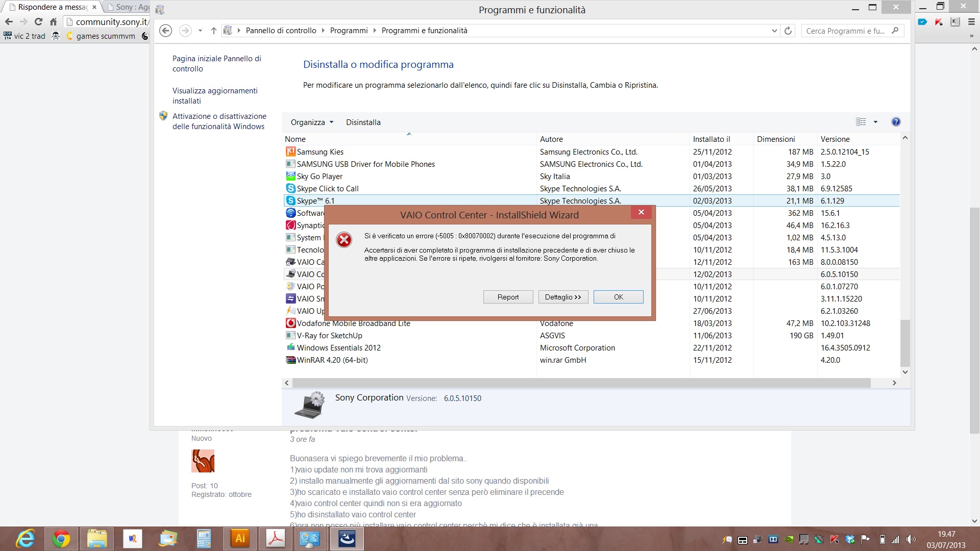Expand Dettaglio in the error dialog
Viewport: 980px width, 551px height.
coord(563,297)
